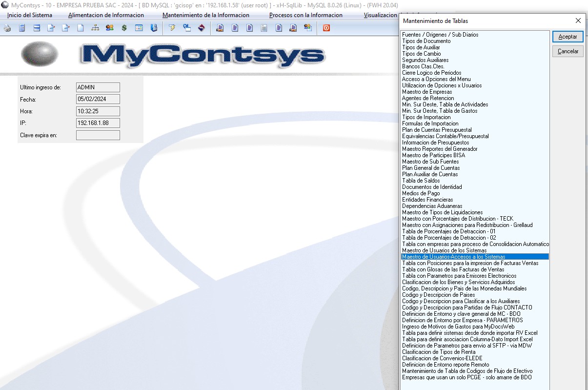Select Tipos de Cambio list entry
This screenshot has width=588, height=390.
[421, 54]
